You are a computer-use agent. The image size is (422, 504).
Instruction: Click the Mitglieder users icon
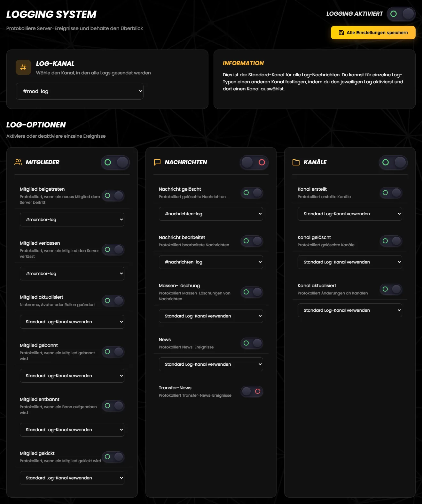click(18, 162)
